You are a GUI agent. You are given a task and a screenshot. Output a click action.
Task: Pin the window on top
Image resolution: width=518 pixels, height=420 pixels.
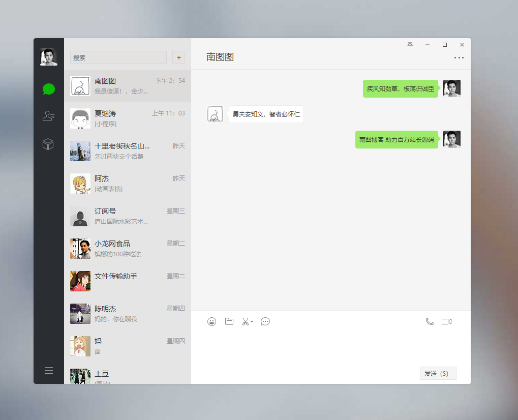(410, 45)
